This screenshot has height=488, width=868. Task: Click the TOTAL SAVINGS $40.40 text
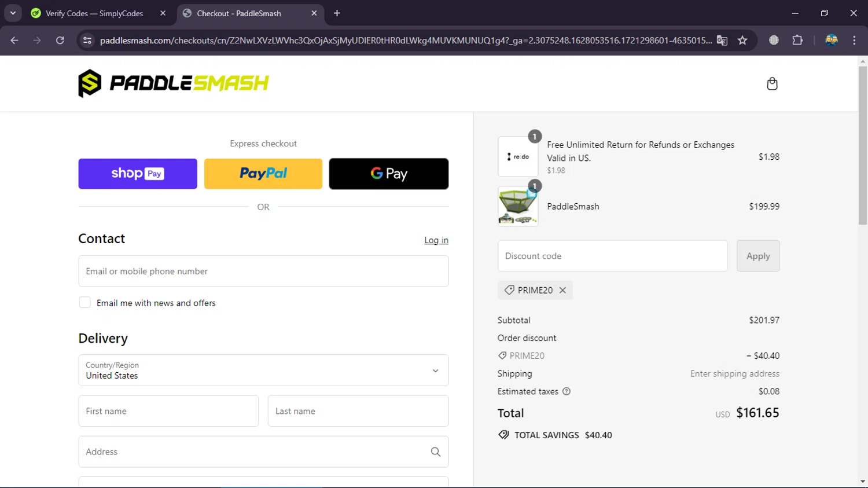563,435
